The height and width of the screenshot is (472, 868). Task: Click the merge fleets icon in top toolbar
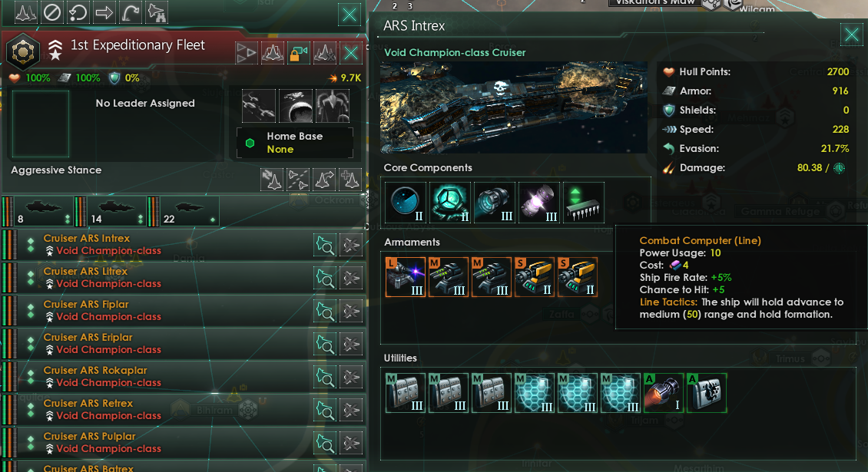click(x=25, y=12)
